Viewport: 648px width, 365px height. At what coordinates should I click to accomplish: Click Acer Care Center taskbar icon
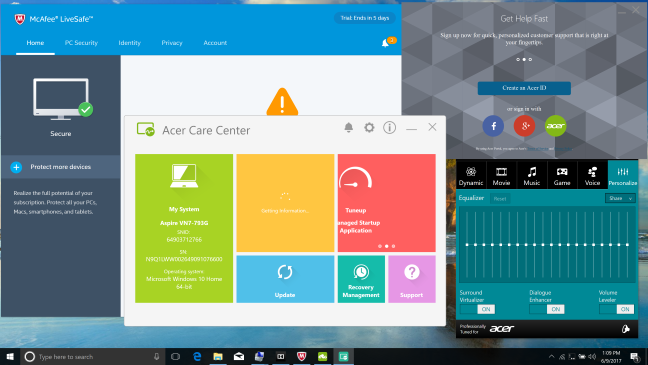tap(343, 356)
